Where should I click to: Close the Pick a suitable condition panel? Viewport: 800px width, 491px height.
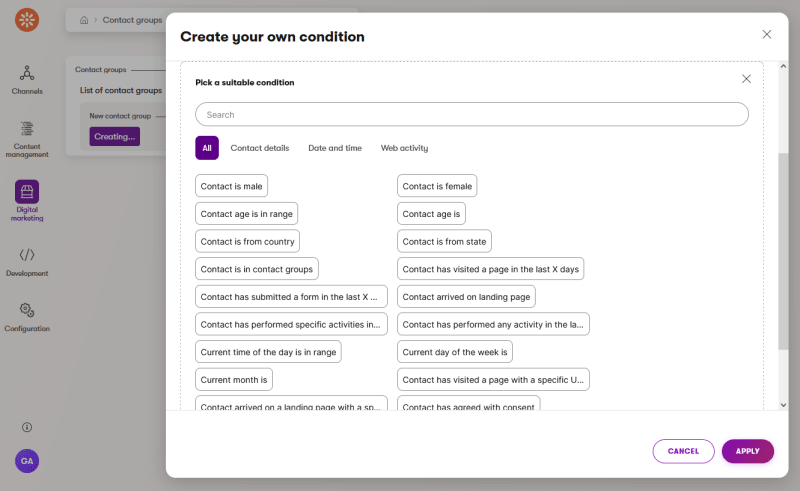pyautogui.click(x=746, y=79)
